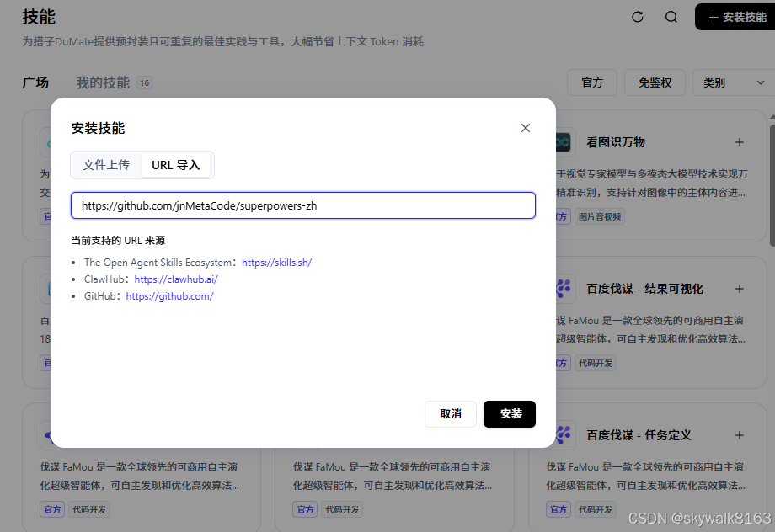Open the skills.sh link
The height and width of the screenshot is (532, 775).
[x=277, y=263]
